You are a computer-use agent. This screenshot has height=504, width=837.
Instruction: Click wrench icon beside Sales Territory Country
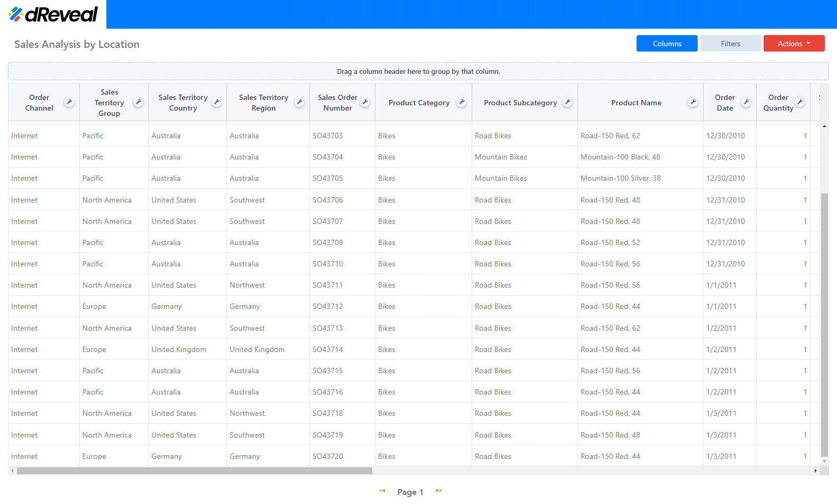pyautogui.click(x=216, y=102)
